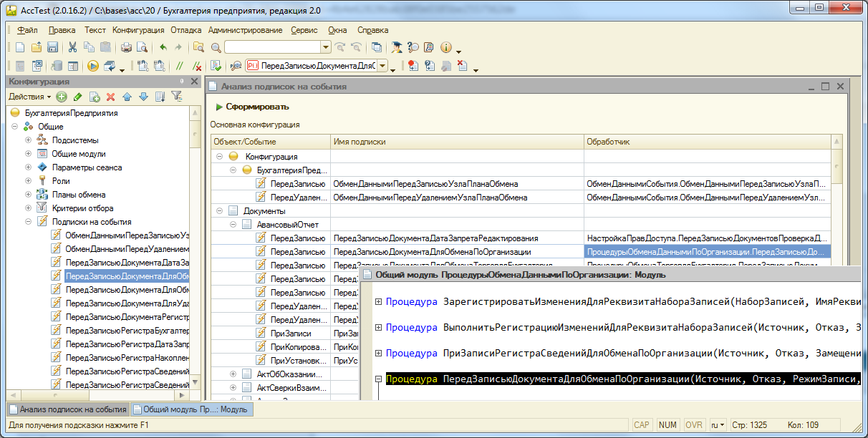Click the green Add icon in Configuration panel

(x=62, y=97)
